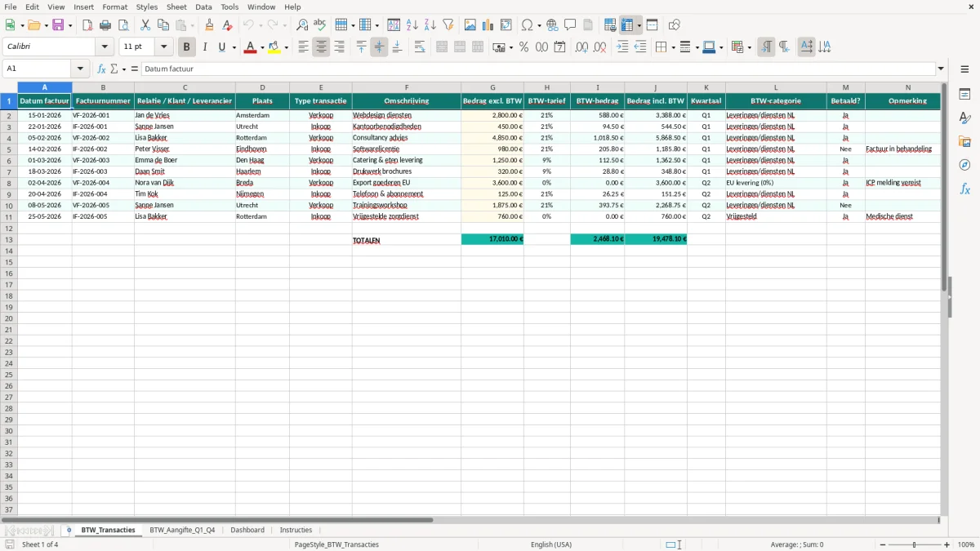Click the English (USA) language status field
This screenshot has height=551, width=980.
click(x=551, y=544)
